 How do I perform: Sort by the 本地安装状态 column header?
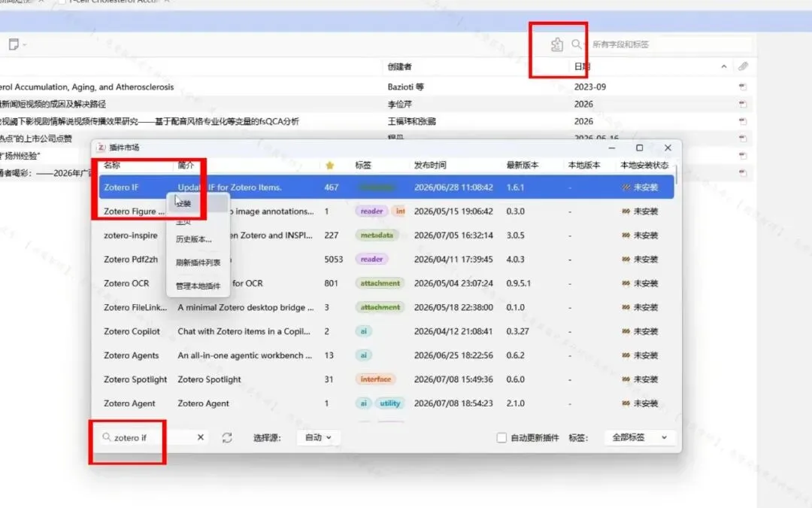click(644, 166)
